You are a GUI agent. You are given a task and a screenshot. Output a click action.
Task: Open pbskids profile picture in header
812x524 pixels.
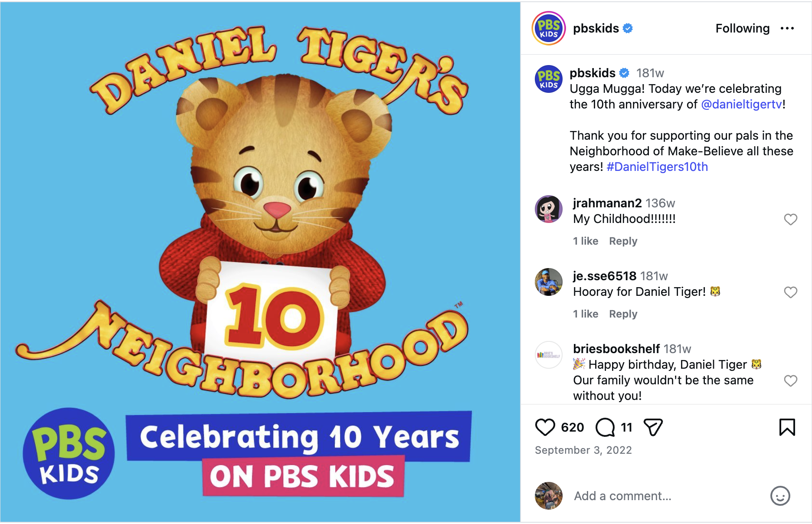pyautogui.click(x=549, y=29)
